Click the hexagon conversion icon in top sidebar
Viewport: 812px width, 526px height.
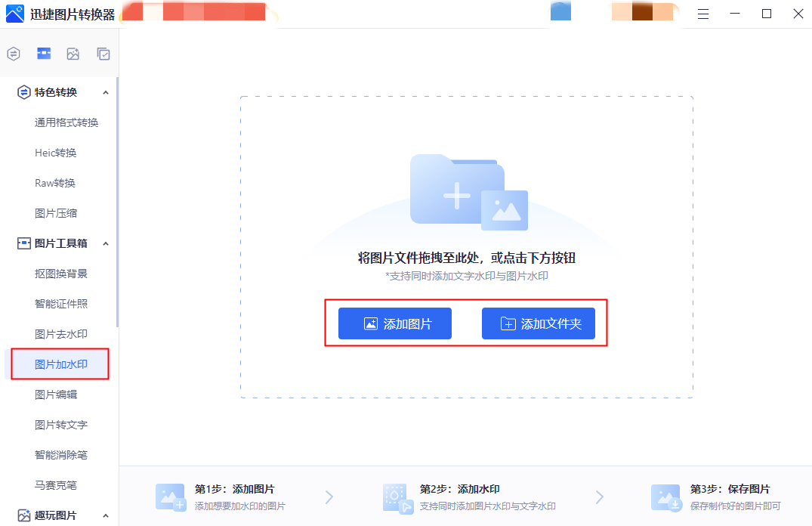point(14,54)
